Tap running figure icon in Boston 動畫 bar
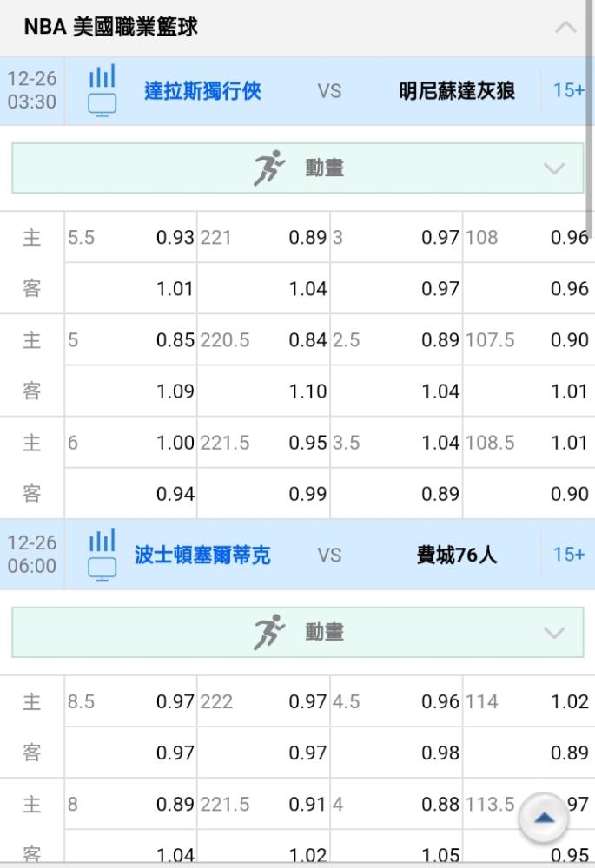The width and height of the screenshot is (595, 868). 268,632
